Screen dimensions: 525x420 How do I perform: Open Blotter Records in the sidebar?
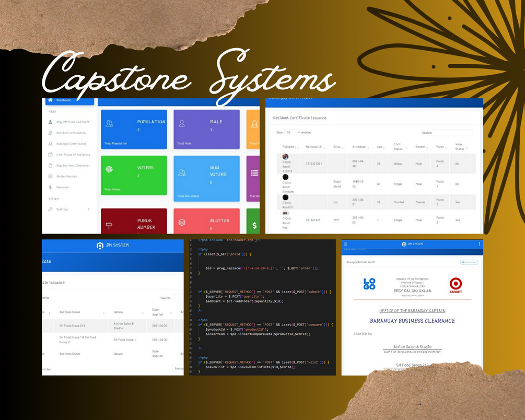tap(67, 177)
